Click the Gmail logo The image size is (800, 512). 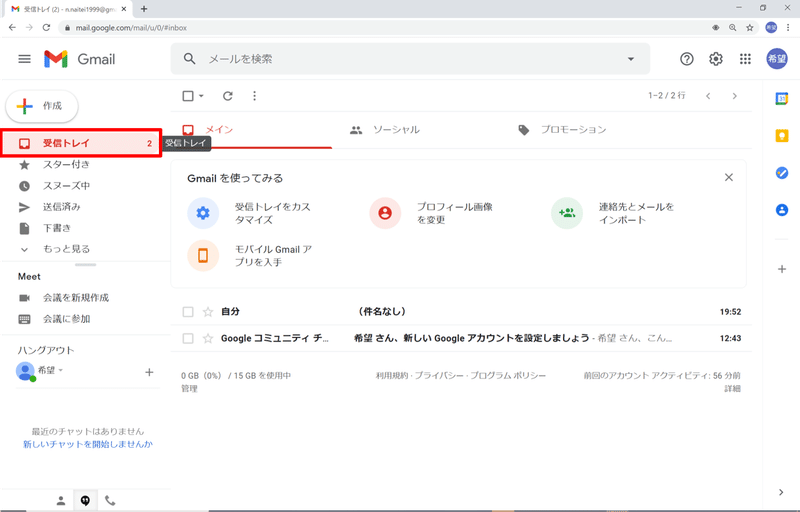[x=80, y=59]
